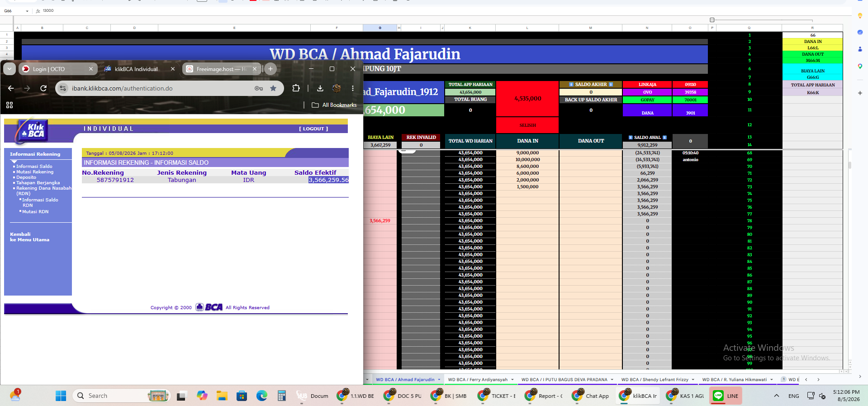Return via Kembali ke Menu Utama
This screenshot has width=868, height=406.
(30, 237)
